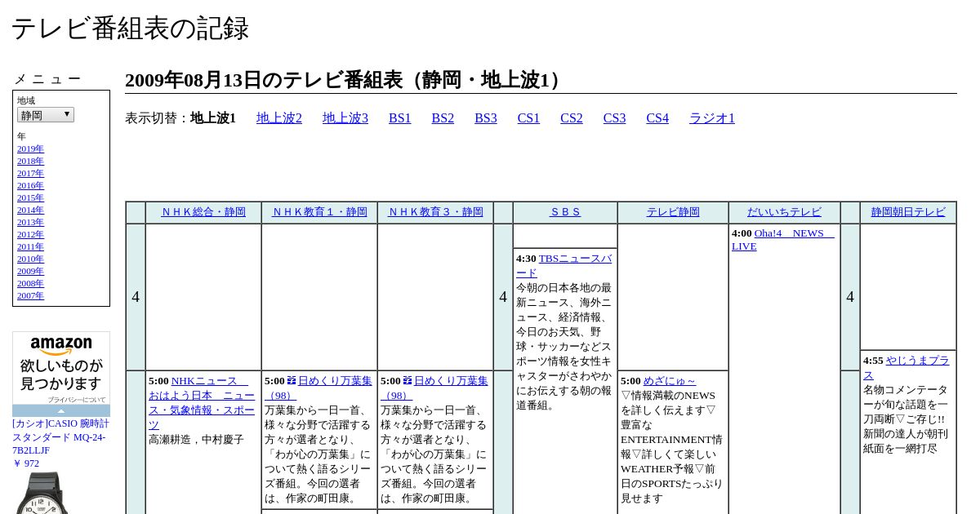This screenshot has height=514, width=980.
Task: Open the 2011年 archive link
Action: (x=30, y=246)
